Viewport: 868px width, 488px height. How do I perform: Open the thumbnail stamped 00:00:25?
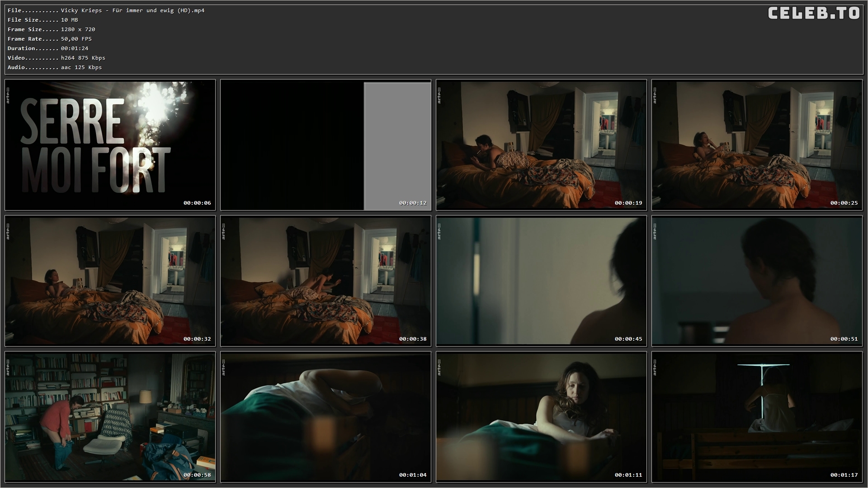(x=757, y=145)
